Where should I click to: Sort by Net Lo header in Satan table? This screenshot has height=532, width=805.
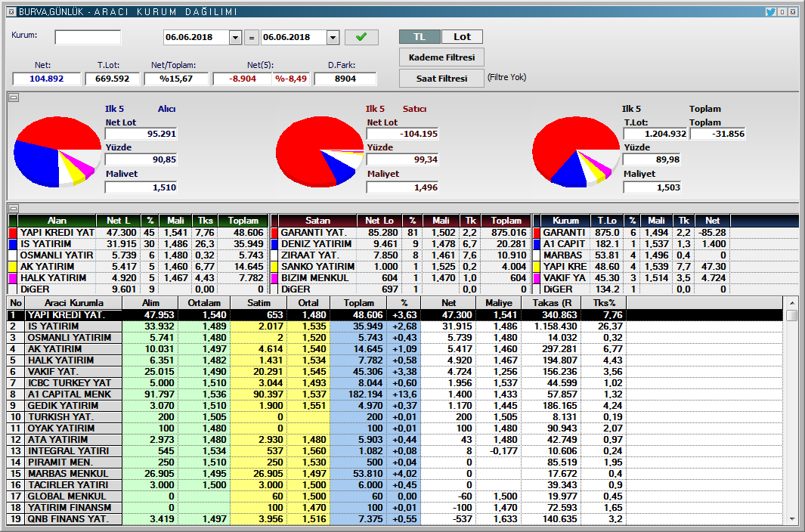379,221
